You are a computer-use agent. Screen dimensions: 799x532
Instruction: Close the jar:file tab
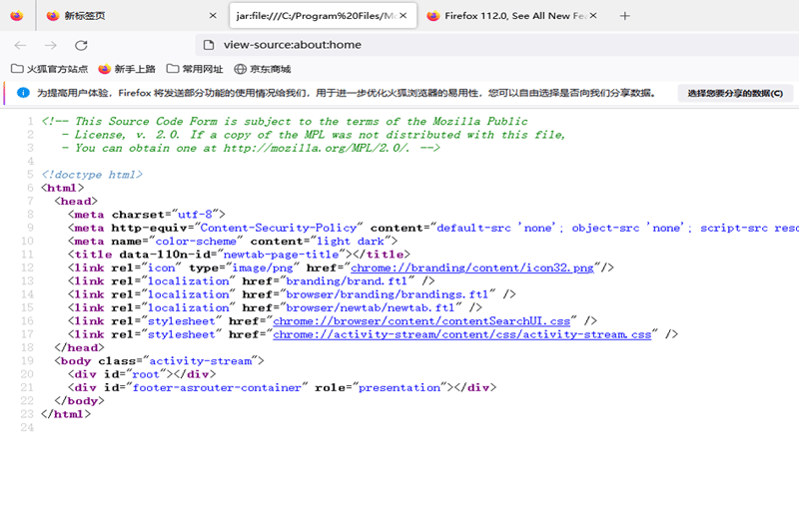click(x=407, y=16)
